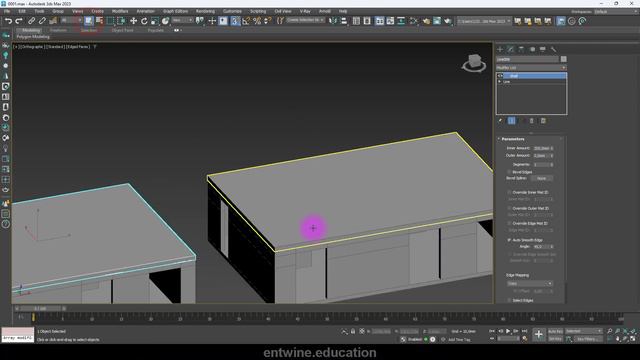Image resolution: width=640 pixels, height=360 pixels.
Task: Enable Override Edge Mat ID checkbox
Action: [x=509, y=223]
